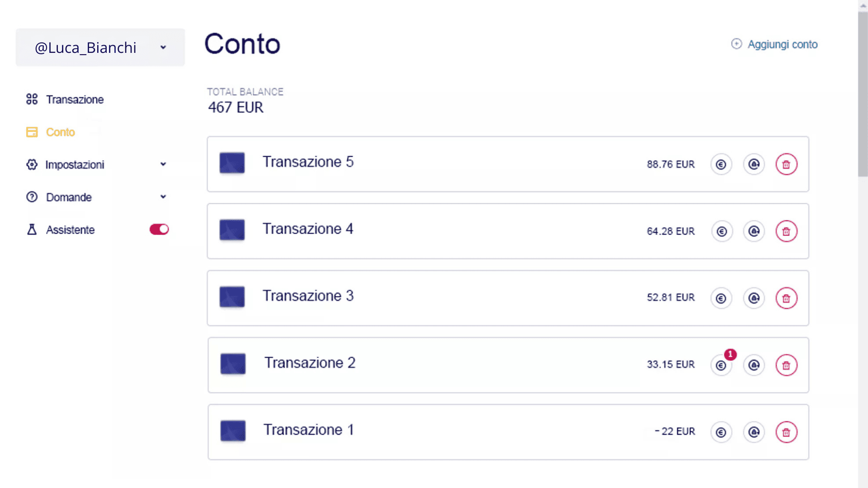868x488 pixels.
Task: Toggle the Assistente switch off
Action: point(159,230)
